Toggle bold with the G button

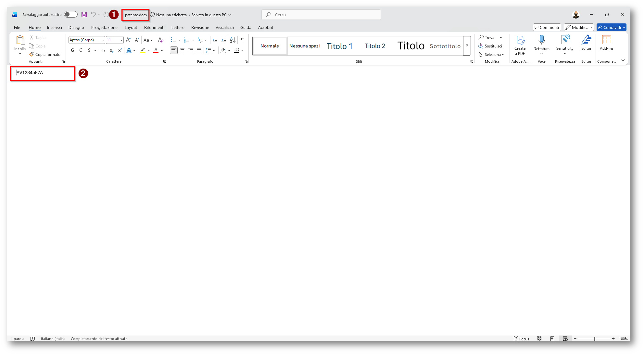(72, 50)
